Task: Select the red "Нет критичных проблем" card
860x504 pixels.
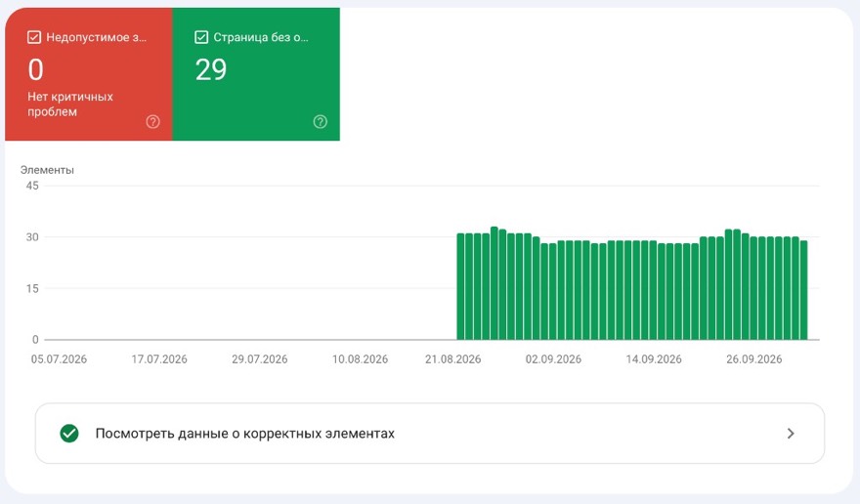Action: 89,74
